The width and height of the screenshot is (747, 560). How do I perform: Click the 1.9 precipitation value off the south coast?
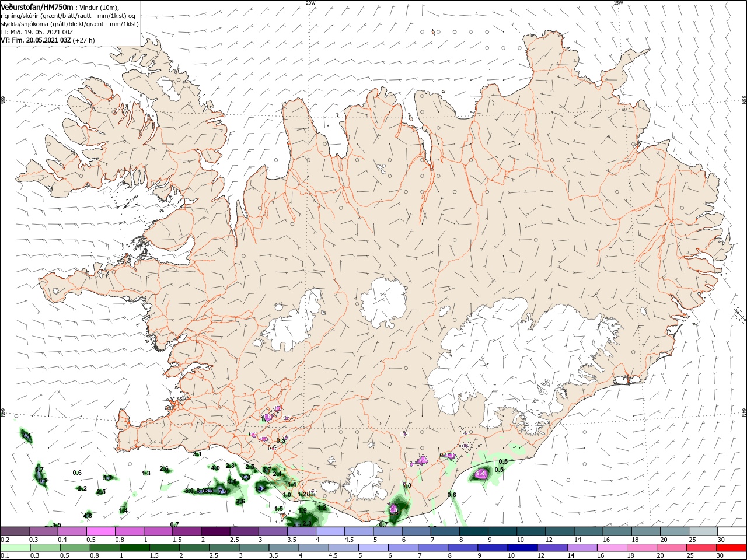click(302, 510)
